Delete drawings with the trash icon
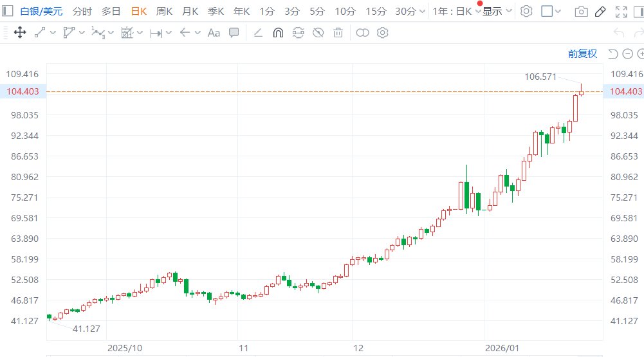 coord(338,33)
